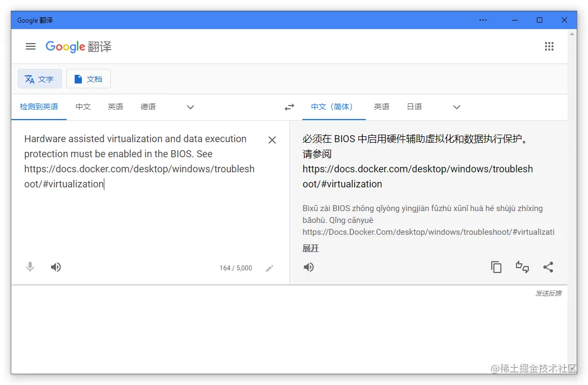Screen dimensions: 588x385
Task: Open the Google apps grid
Action: (549, 46)
